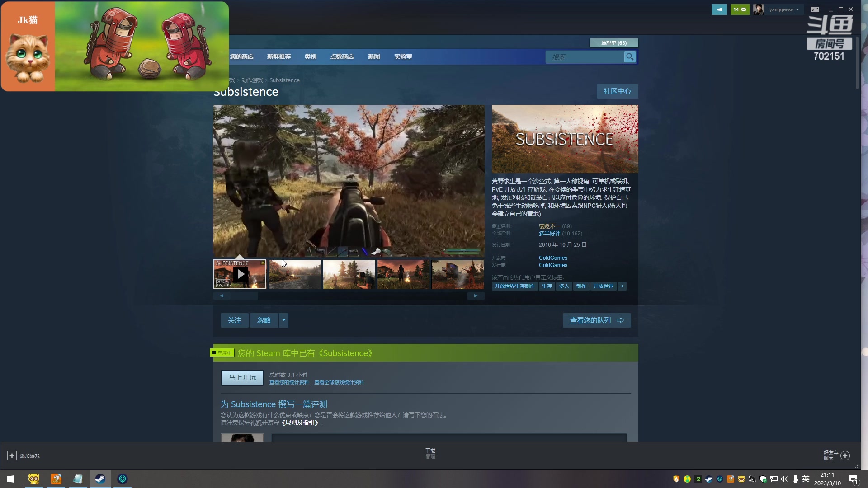The image size is (868, 488).
Task: Toggle the 关注 follow button
Action: [234, 320]
